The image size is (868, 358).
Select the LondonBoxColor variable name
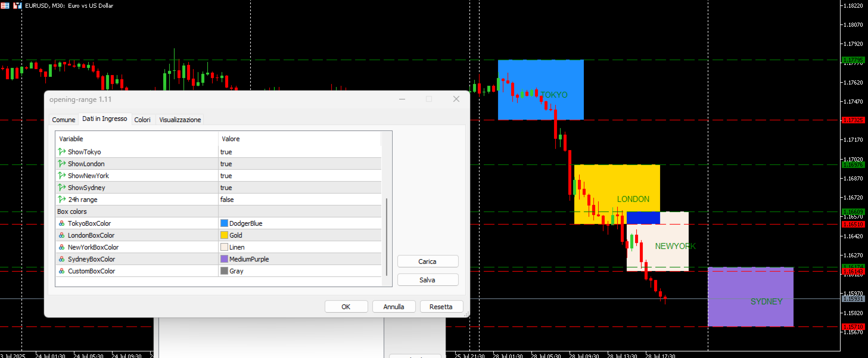point(91,235)
